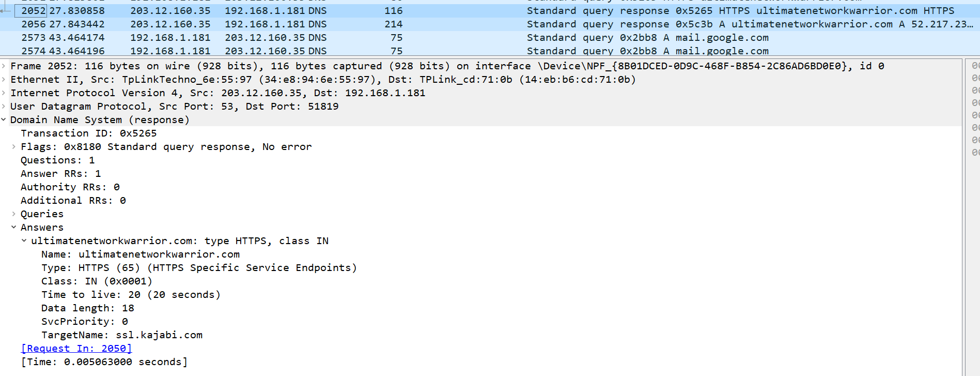Image resolution: width=980 pixels, height=376 pixels.
Task: Expand the Queries subtree
Action: coord(14,214)
